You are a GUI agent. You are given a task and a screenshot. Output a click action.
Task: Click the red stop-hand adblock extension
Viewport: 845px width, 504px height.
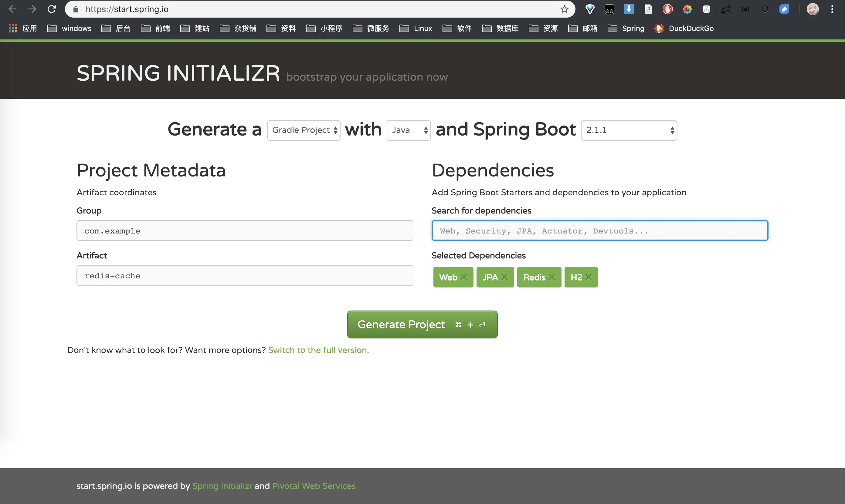[667, 9]
